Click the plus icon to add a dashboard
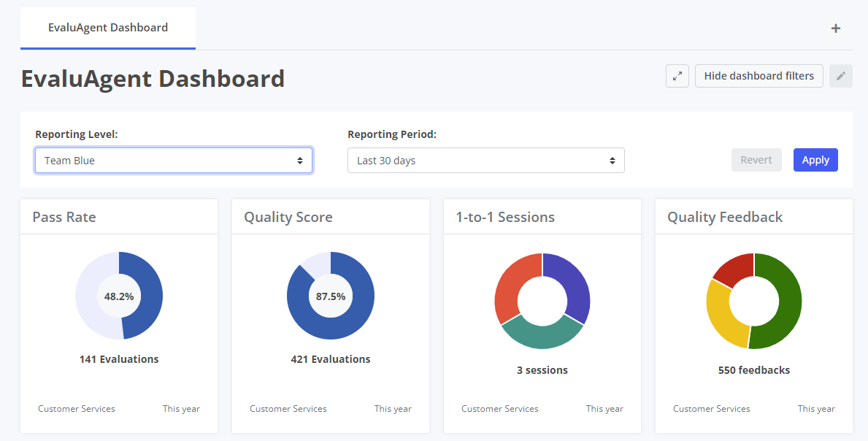The width and height of the screenshot is (868, 441). tap(835, 28)
